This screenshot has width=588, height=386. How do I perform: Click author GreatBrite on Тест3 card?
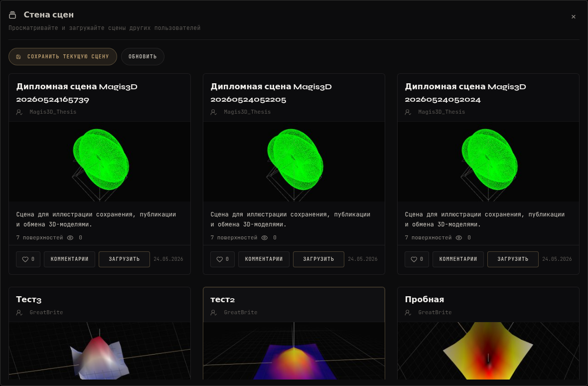coord(46,313)
